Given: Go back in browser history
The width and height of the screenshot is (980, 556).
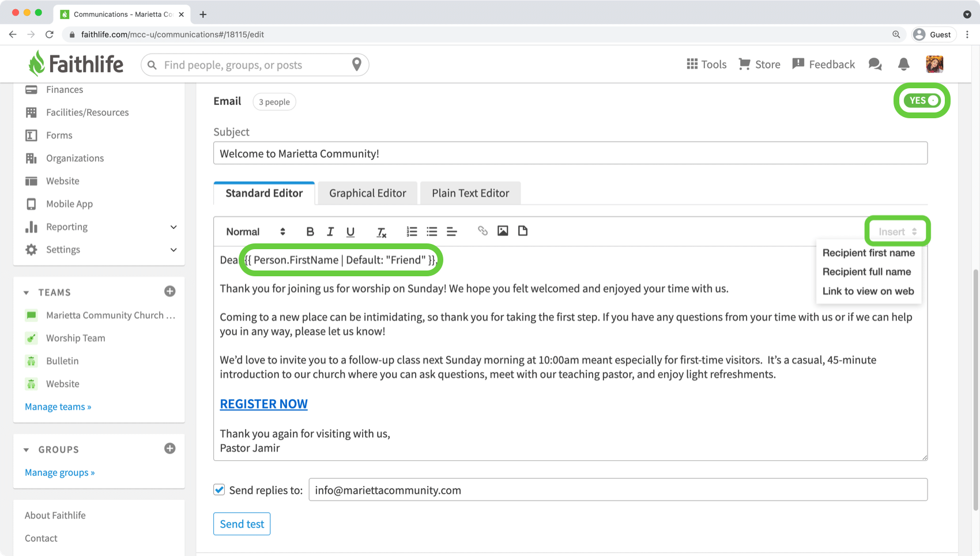Looking at the screenshot, I should click(x=13, y=35).
